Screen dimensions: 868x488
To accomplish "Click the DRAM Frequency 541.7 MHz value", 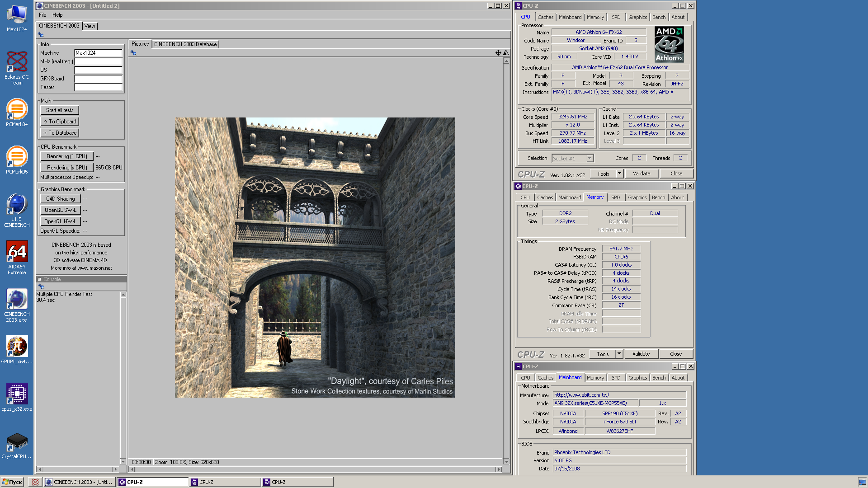I will (621, 249).
